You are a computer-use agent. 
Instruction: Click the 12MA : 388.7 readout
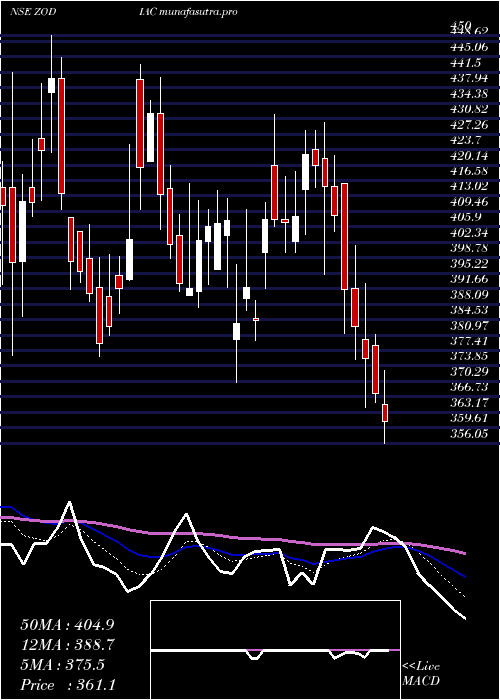pyautogui.click(x=67, y=645)
